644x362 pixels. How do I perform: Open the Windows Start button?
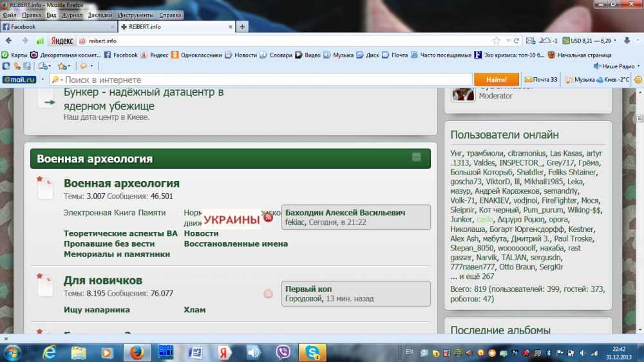[x=12, y=352]
